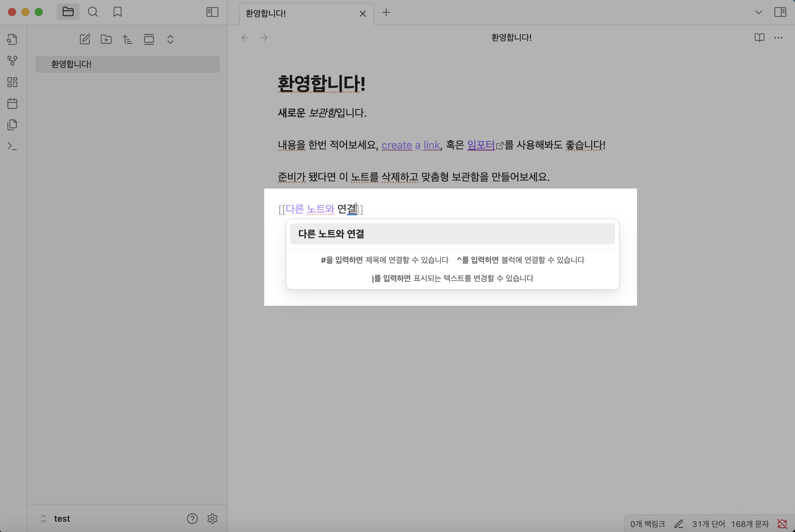Toggle the right sidebar panel
This screenshot has width=795, height=532.
[x=780, y=12]
